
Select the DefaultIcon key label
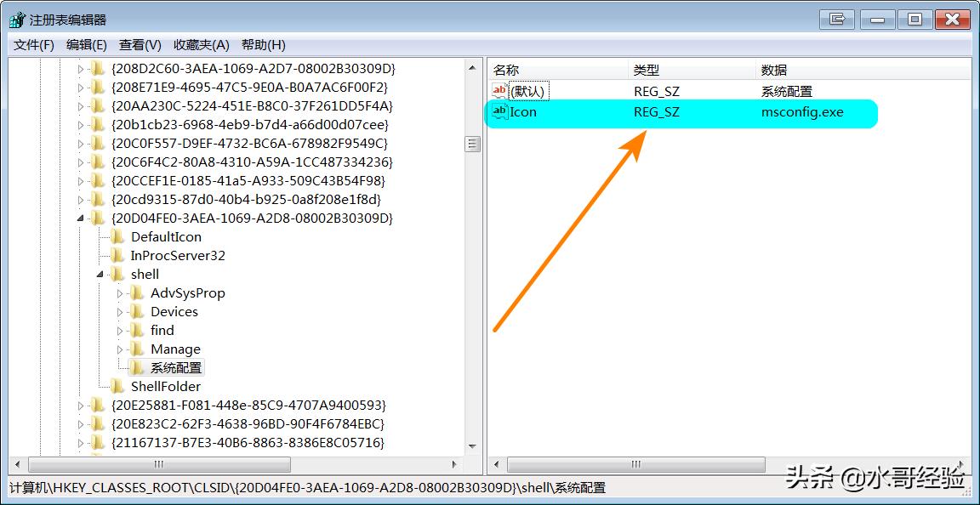[166, 237]
